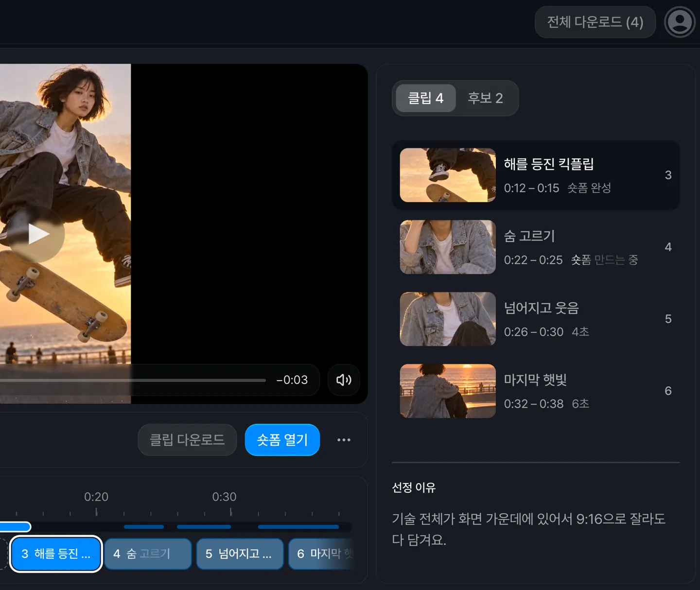
Task: Seek on the video progress bar
Action: 133,380
